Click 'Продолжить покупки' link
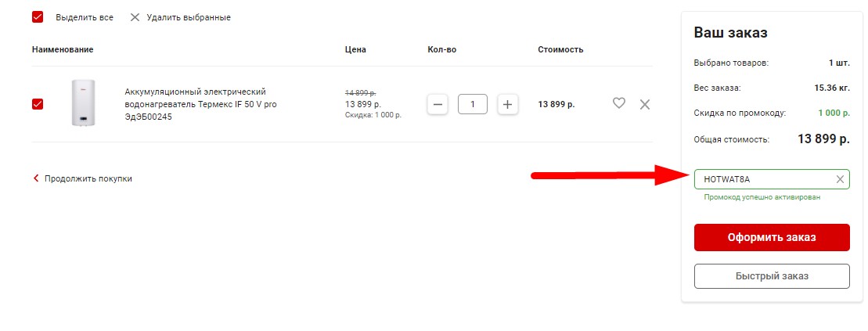The image size is (868, 331). point(88,178)
